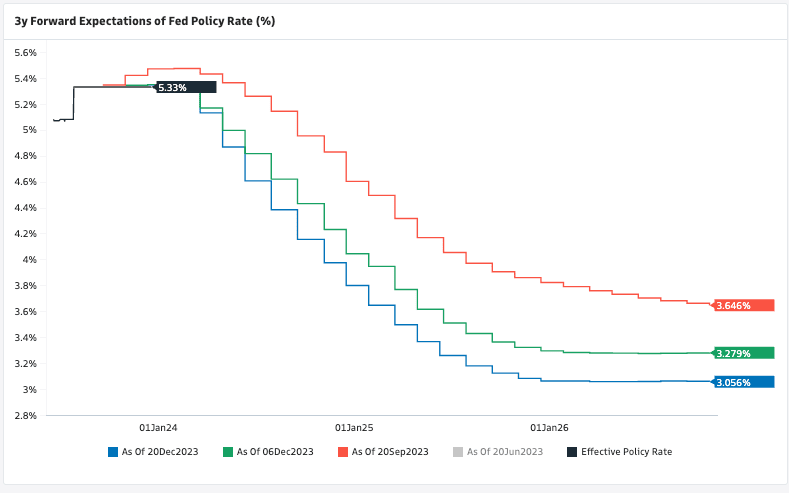Click the 01Jan24 x-axis date label

[x=158, y=425]
